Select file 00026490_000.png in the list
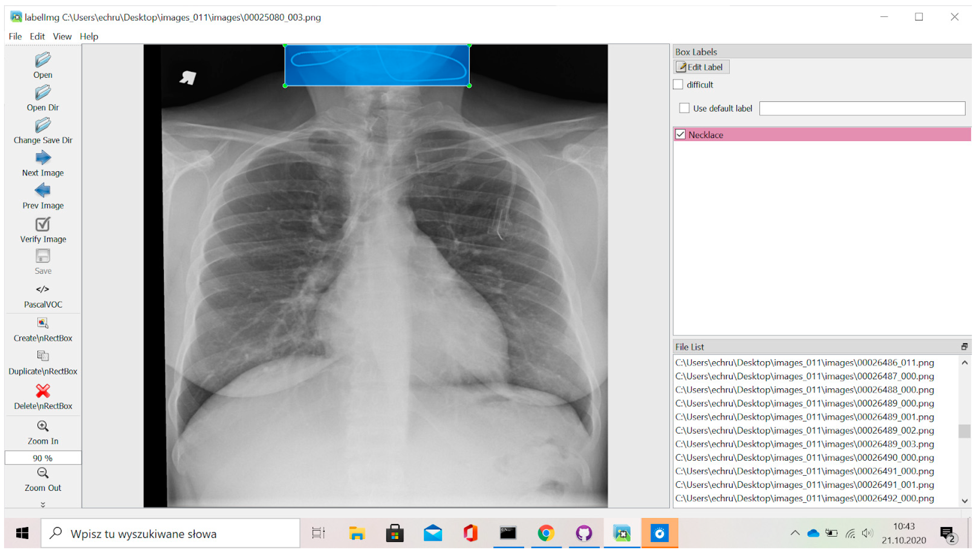 [804, 457]
